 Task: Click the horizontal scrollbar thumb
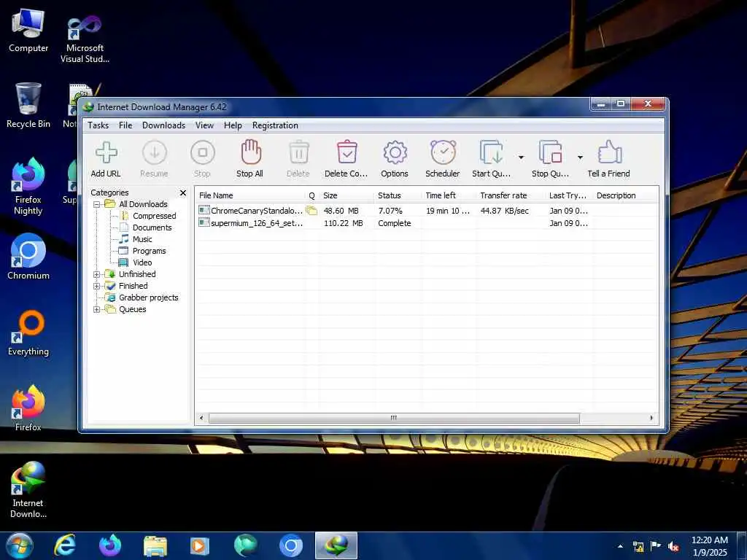[394, 418]
